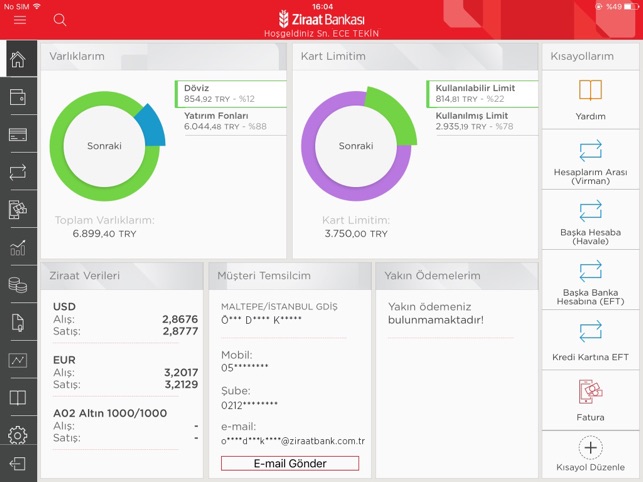Tap the green Kullanılabilir Limit donut segment
This screenshot has width=643, height=482.
pos(394,113)
